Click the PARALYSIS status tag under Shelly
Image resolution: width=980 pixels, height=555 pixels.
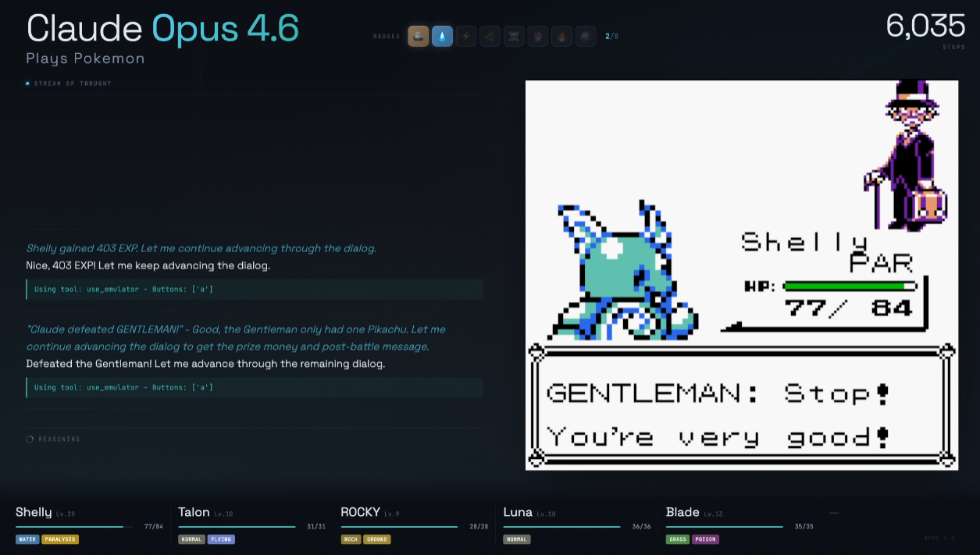pyautogui.click(x=60, y=539)
